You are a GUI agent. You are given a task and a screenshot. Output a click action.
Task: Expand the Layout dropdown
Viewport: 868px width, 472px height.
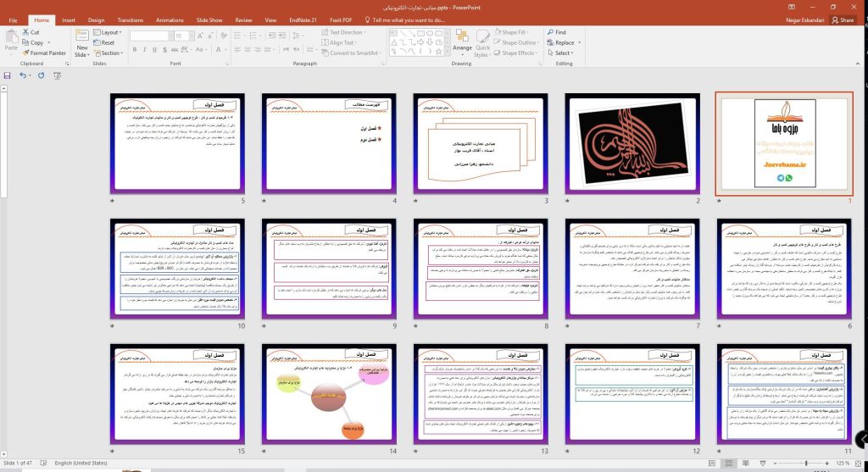pos(110,32)
